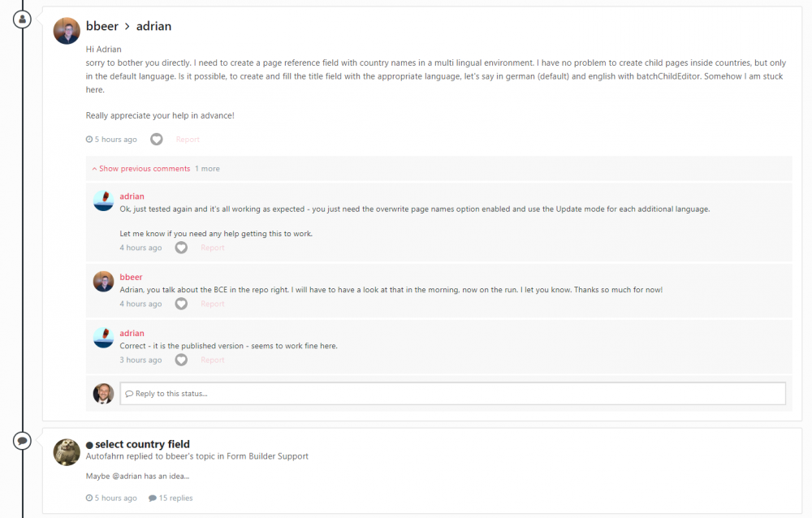Viewport: 812px width, 518px height.
Task: Open bbeer's name in the comment thread
Action: coord(131,277)
